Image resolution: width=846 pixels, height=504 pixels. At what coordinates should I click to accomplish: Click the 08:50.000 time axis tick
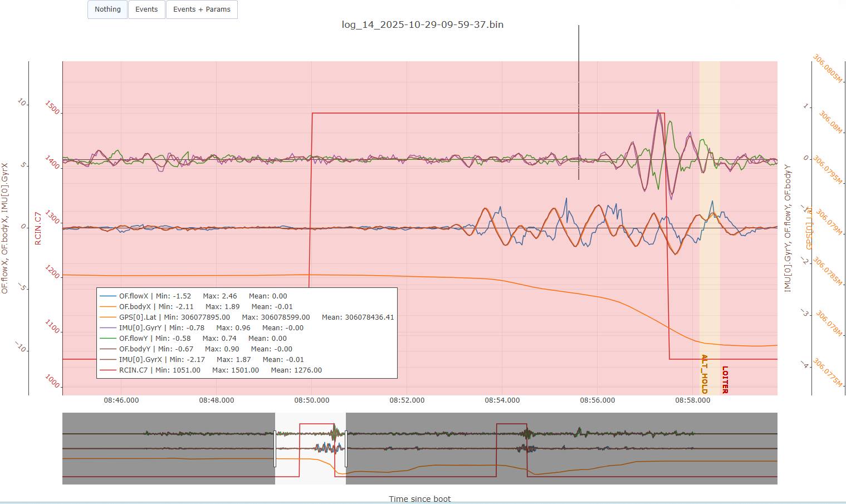(x=311, y=400)
